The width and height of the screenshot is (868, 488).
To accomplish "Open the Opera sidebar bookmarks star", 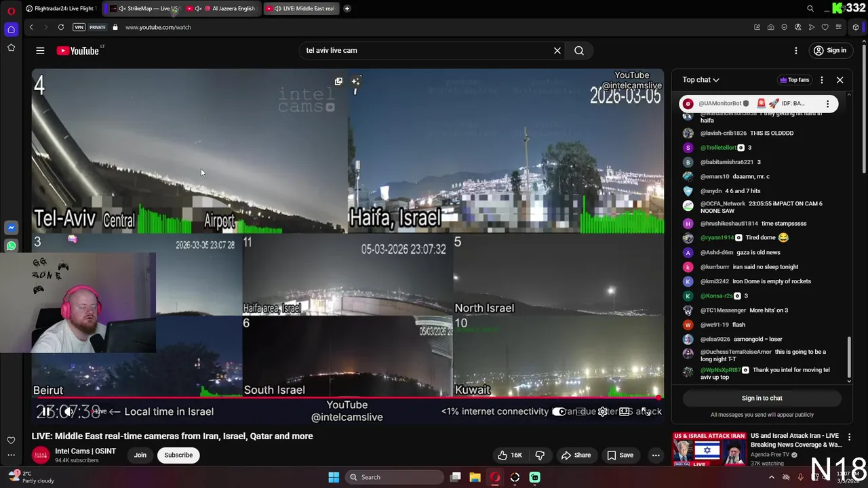I will [x=11, y=47].
